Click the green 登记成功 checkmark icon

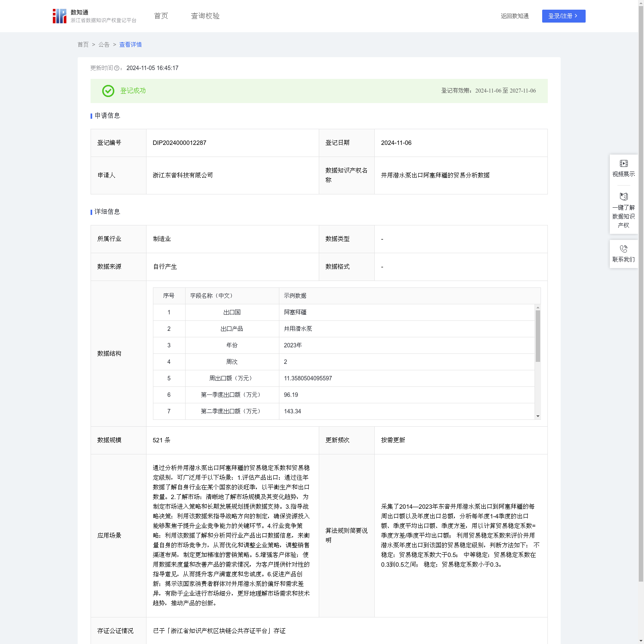(108, 91)
